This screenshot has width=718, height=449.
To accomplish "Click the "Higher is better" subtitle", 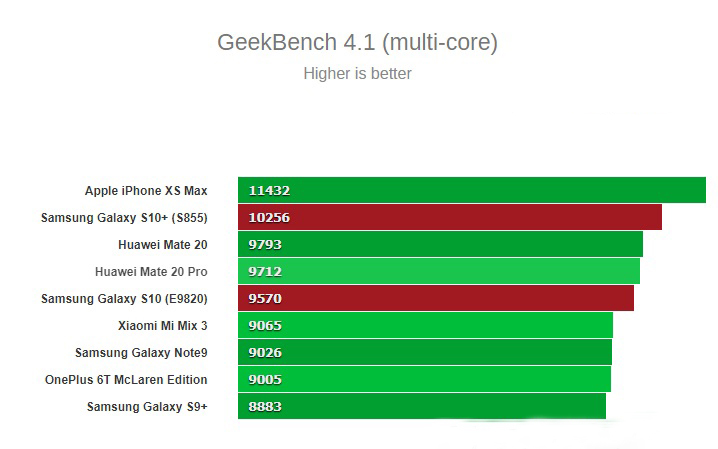I will (x=357, y=73).
